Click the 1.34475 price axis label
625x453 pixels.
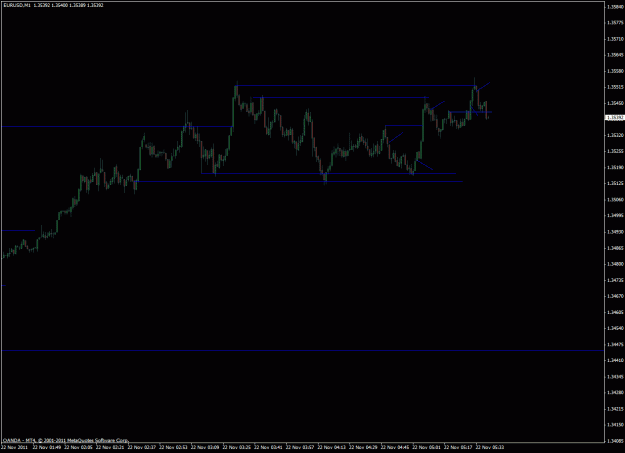click(x=615, y=345)
